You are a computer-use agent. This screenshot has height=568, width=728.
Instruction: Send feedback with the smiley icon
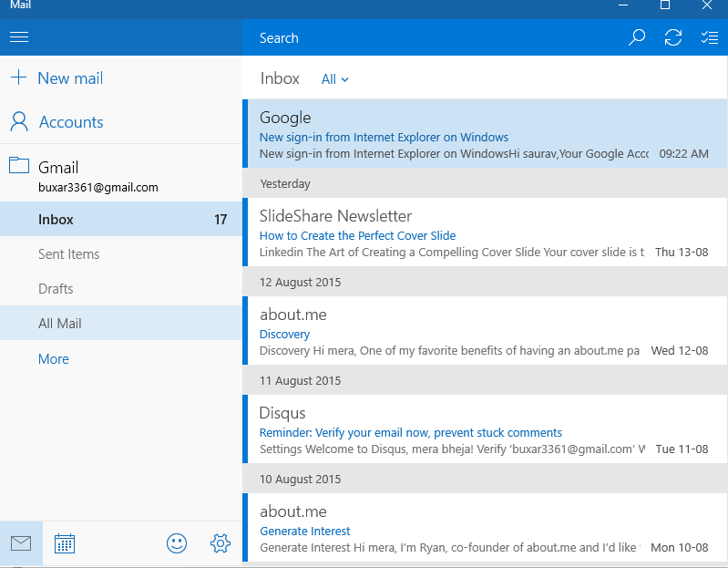pyautogui.click(x=177, y=543)
